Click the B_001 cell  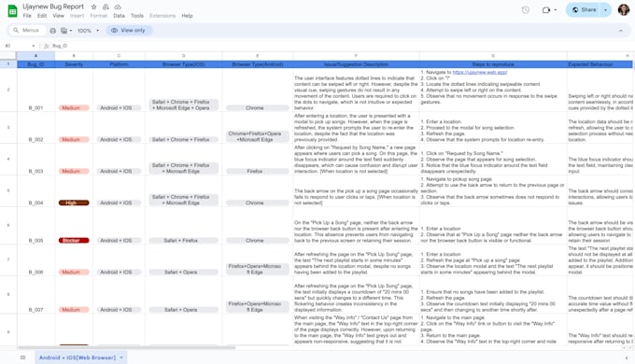35,90
